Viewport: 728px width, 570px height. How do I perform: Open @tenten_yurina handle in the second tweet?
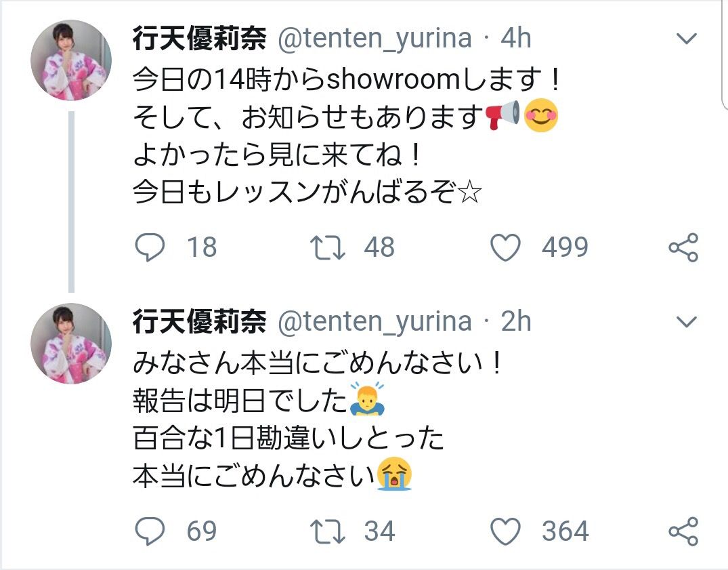coord(374,322)
